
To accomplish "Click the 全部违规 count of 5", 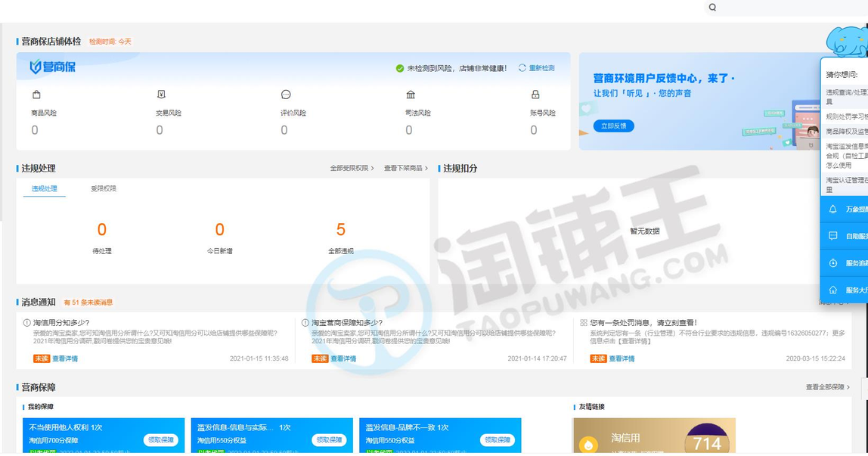I will click(341, 230).
